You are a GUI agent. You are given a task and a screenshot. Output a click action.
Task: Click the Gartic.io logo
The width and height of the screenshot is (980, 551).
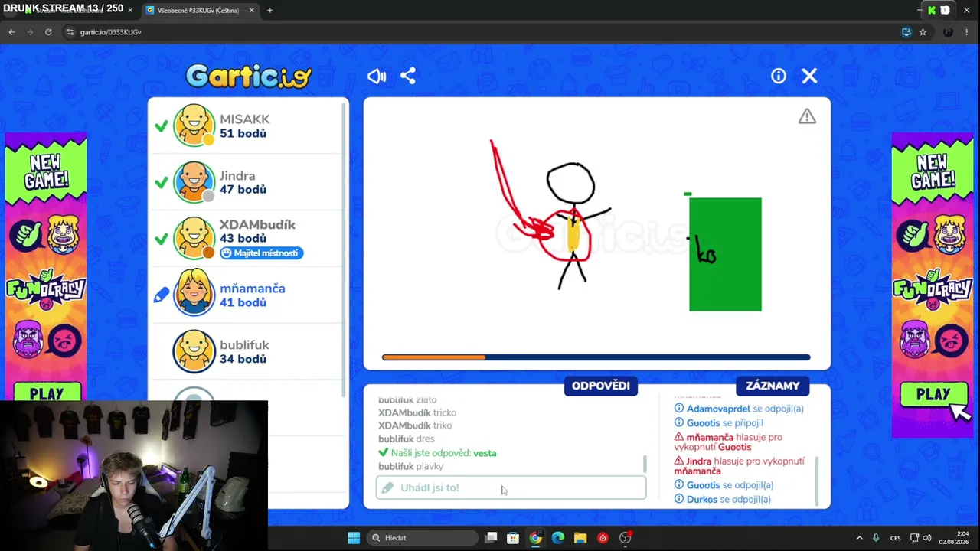point(249,76)
